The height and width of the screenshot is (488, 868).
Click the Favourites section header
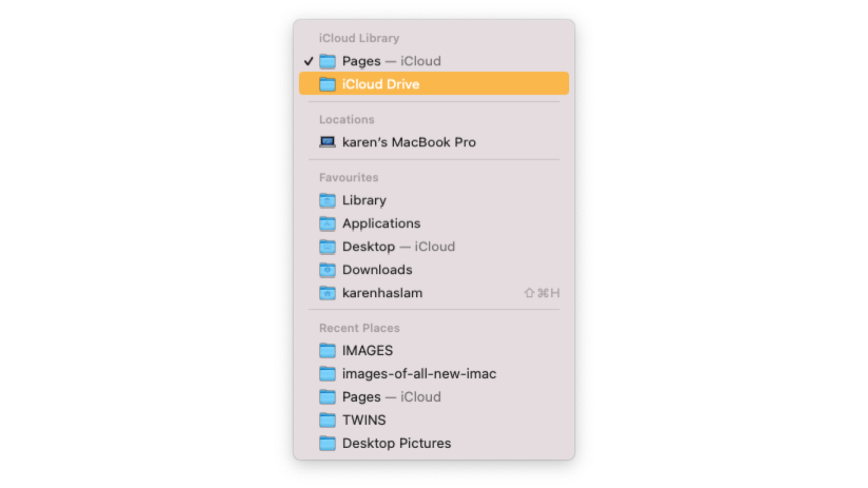coord(348,177)
